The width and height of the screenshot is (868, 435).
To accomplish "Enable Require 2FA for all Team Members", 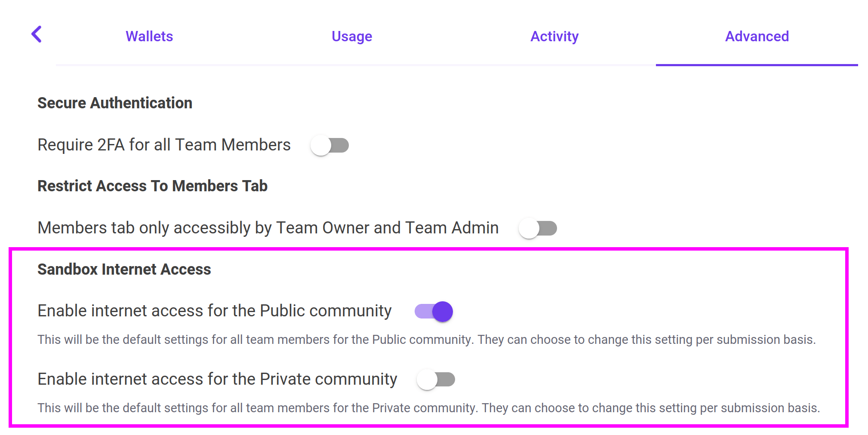I will (329, 145).
